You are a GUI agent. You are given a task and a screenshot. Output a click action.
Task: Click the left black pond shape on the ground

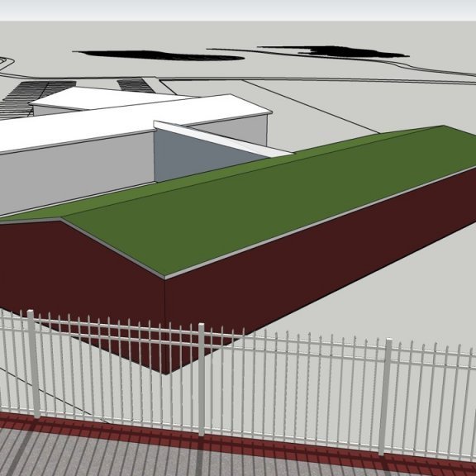click(x=159, y=55)
